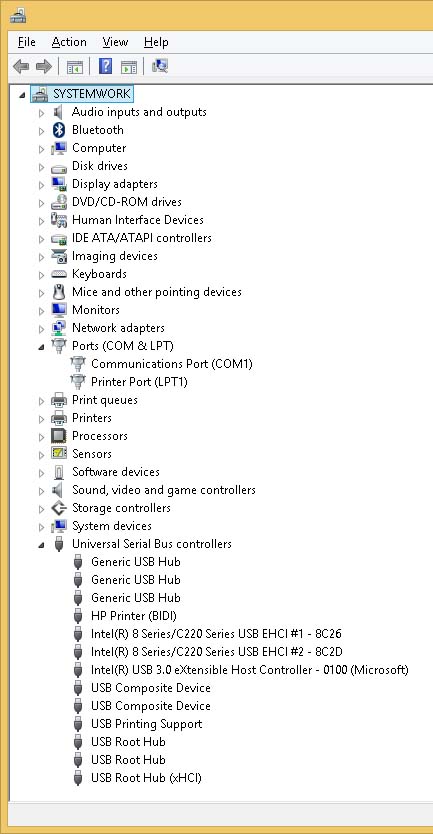Image resolution: width=433 pixels, height=834 pixels.
Task: Expand the Network adapters node
Action: 41,329
